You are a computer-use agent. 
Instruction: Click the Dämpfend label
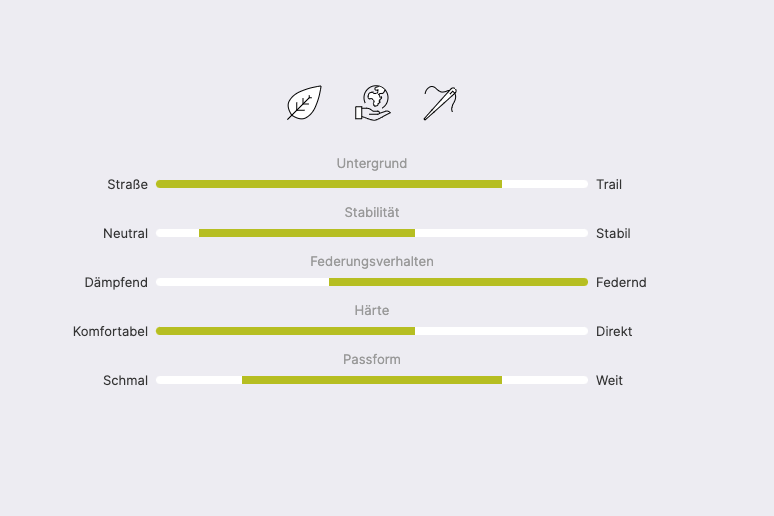(116, 282)
